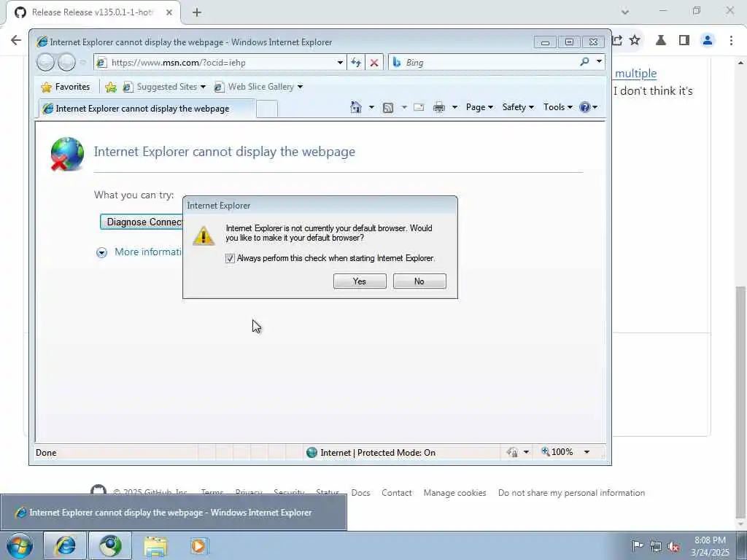Click the red Stop loading icon
Screen dimensions: 747x560
[374, 63]
